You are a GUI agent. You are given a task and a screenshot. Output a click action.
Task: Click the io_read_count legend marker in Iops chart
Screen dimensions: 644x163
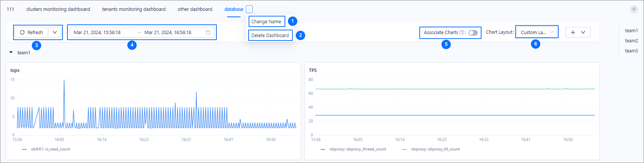(24, 150)
